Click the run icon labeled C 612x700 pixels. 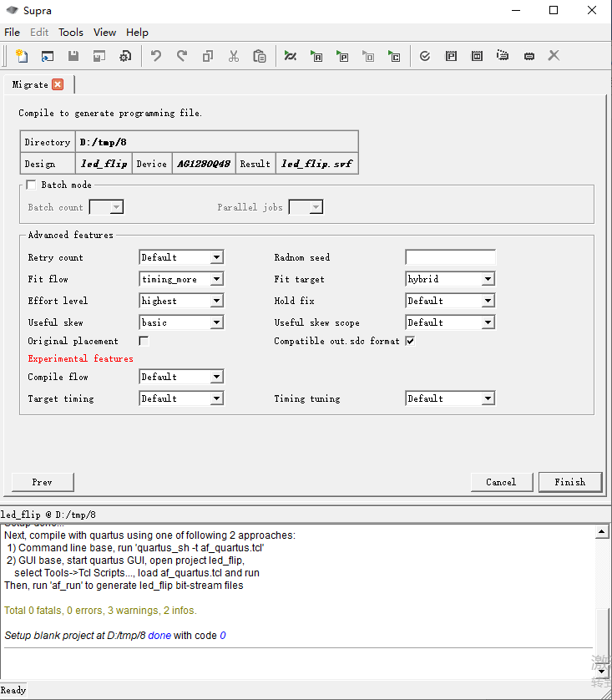point(394,56)
